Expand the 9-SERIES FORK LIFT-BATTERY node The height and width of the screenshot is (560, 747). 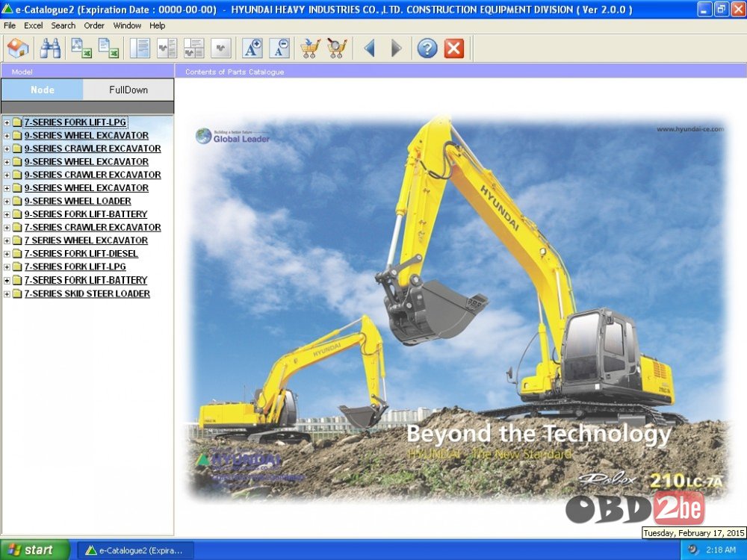coord(7,215)
